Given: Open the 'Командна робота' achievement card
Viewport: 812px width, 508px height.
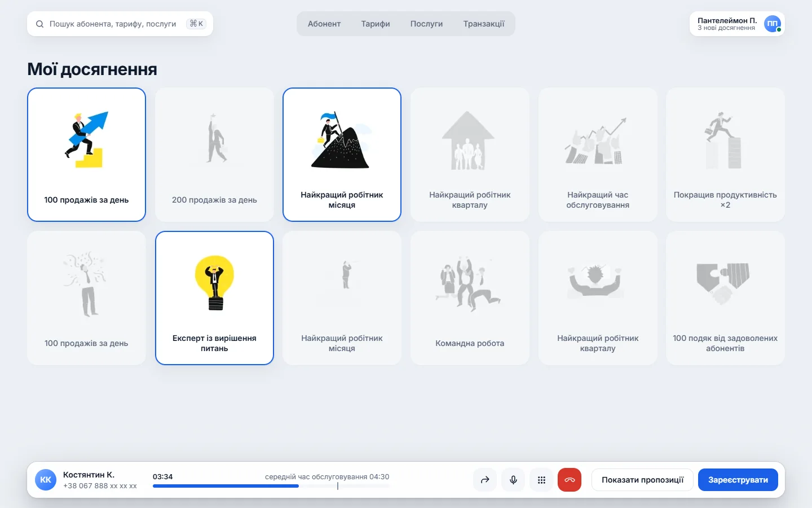Looking at the screenshot, I should [470, 298].
